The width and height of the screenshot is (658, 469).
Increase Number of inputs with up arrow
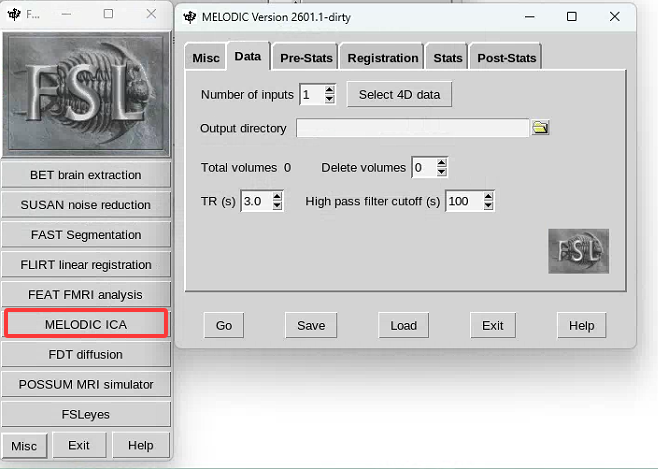click(x=330, y=90)
